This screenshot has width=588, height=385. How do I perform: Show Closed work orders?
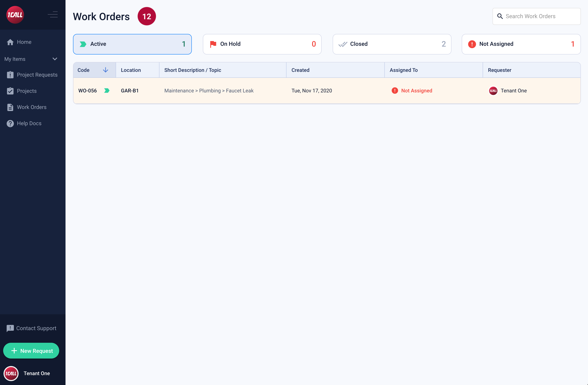[392, 44]
